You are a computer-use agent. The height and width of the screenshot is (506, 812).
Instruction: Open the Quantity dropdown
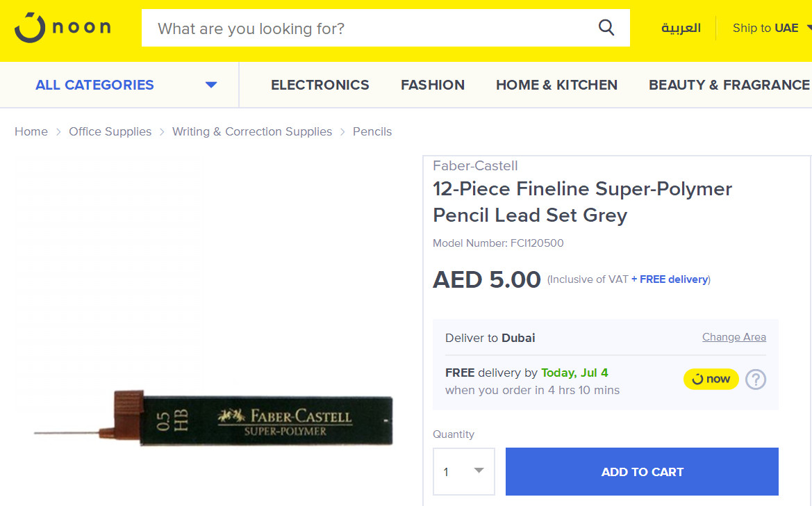464,471
